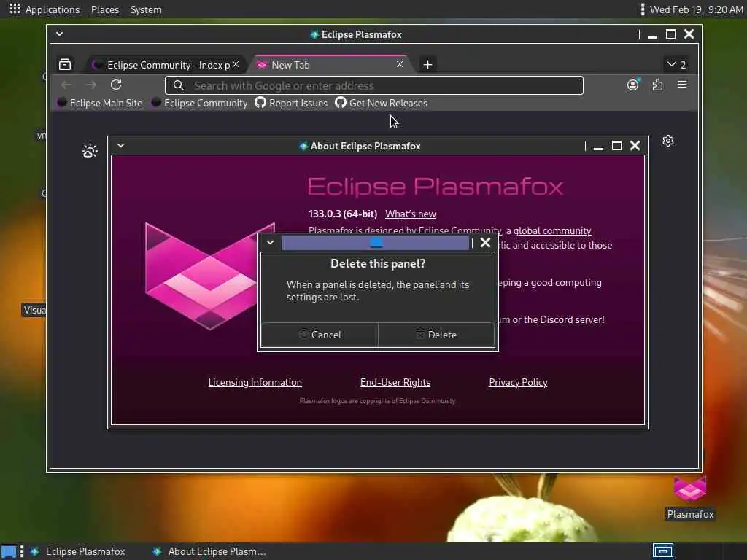
Task: Cancel deleting the panel
Action: tap(320, 335)
